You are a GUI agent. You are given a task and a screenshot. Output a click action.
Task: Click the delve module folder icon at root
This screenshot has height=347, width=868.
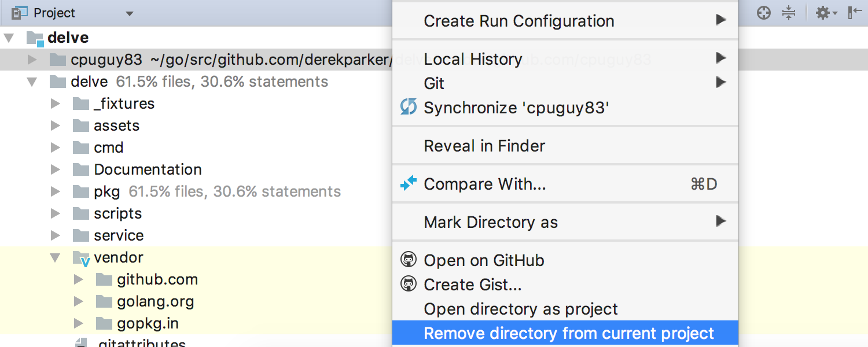pyautogui.click(x=35, y=39)
